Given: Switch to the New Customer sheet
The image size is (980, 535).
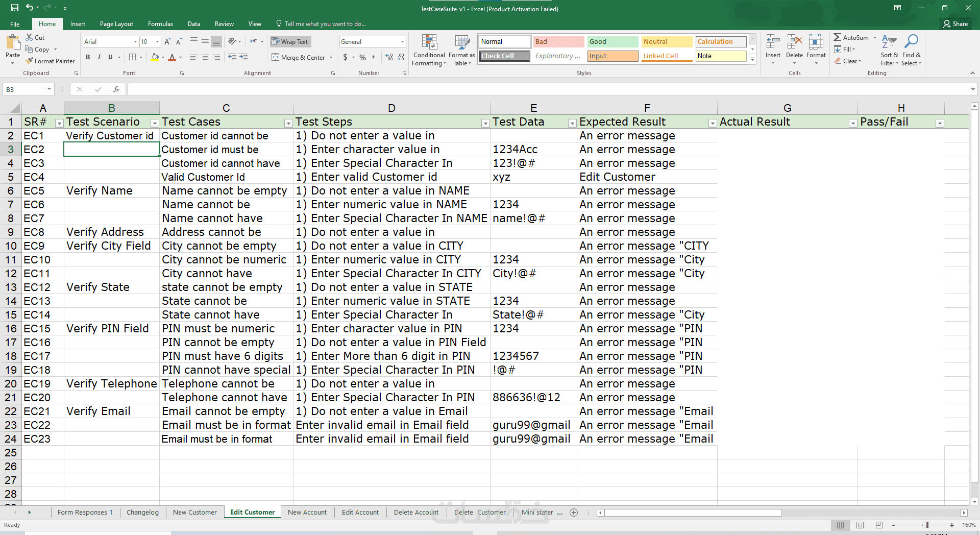Looking at the screenshot, I should coord(194,513).
